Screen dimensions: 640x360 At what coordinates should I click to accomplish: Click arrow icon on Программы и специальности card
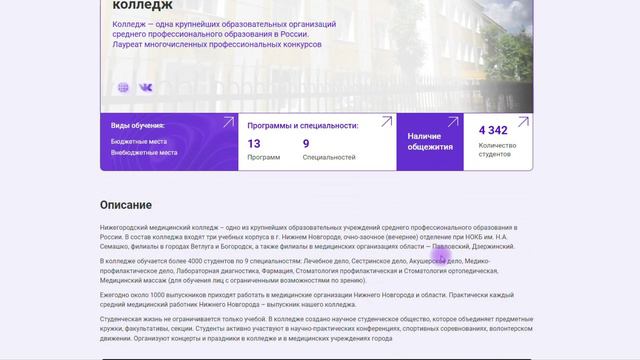(387, 121)
